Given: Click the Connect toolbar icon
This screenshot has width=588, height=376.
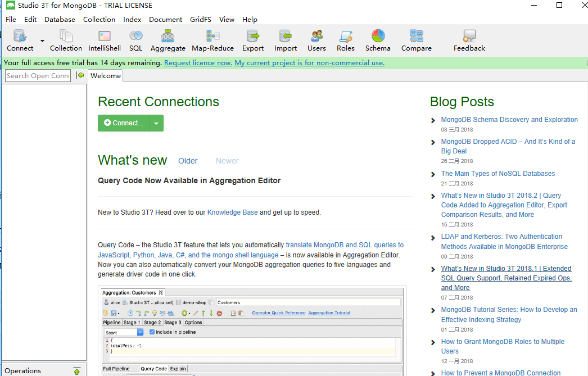Looking at the screenshot, I should pos(20,40).
